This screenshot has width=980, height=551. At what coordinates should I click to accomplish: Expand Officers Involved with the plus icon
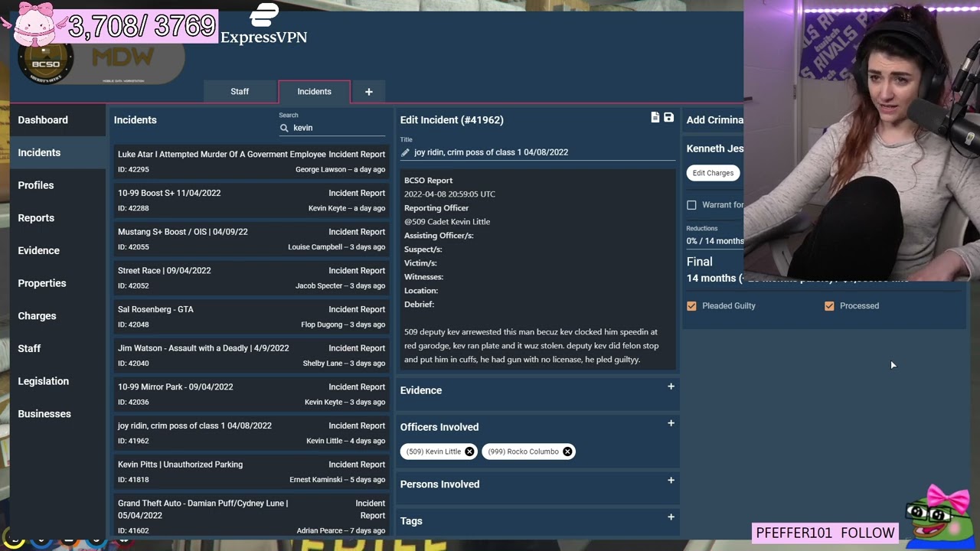pos(671,423)
